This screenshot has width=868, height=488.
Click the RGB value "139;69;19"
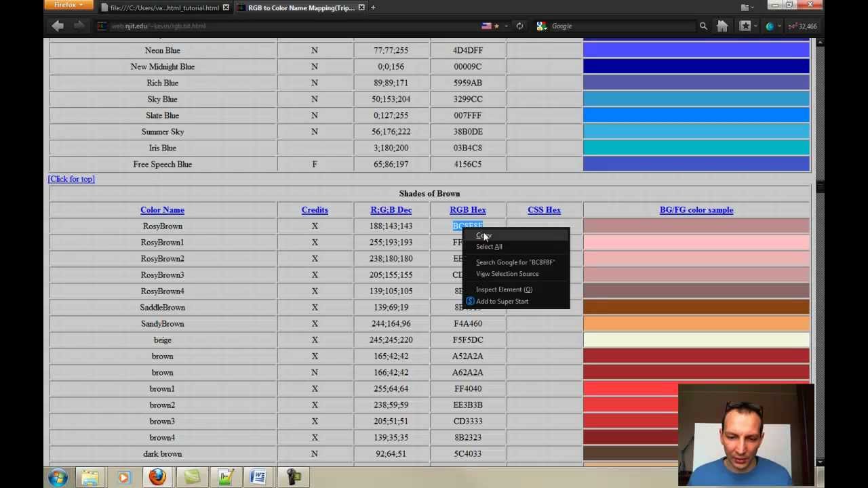[x=391, y=308]
